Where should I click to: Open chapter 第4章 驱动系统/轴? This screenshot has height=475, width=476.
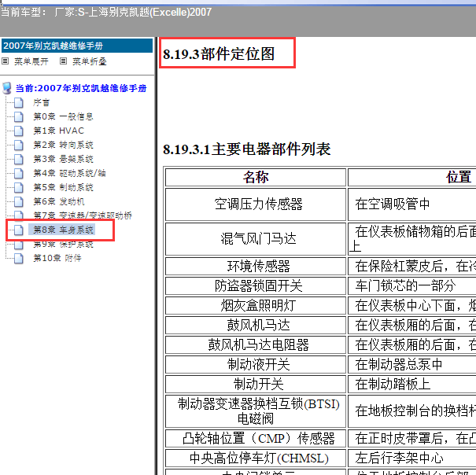69,173
